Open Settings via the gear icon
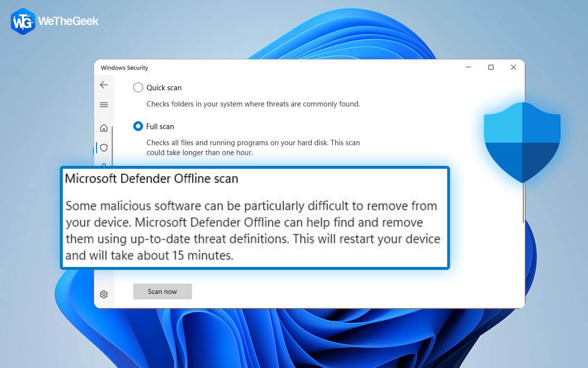The width and height of the screenshot is (588, 368). click(x=104, y=294)
